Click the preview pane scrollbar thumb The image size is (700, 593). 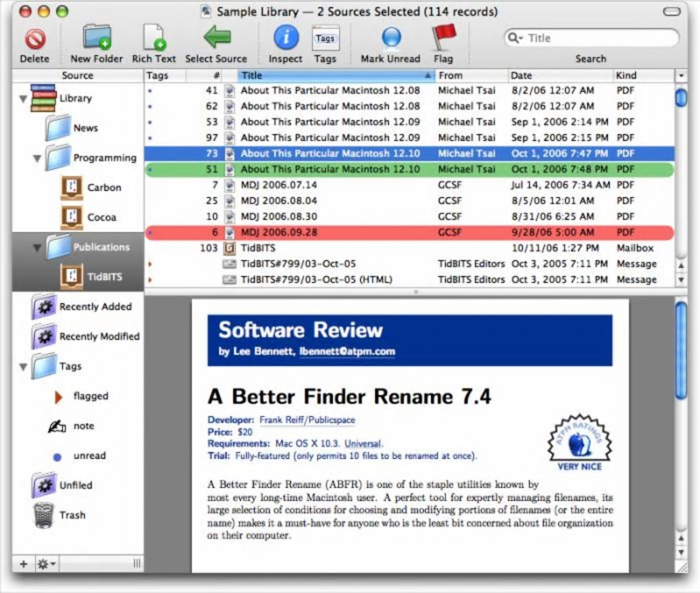pos(681,351)
